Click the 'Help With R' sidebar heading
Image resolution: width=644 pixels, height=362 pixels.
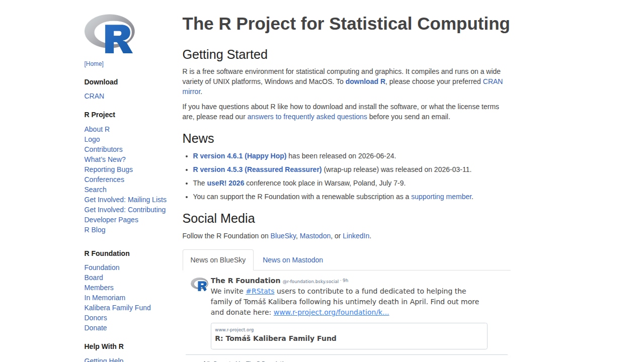pos(104,346)
